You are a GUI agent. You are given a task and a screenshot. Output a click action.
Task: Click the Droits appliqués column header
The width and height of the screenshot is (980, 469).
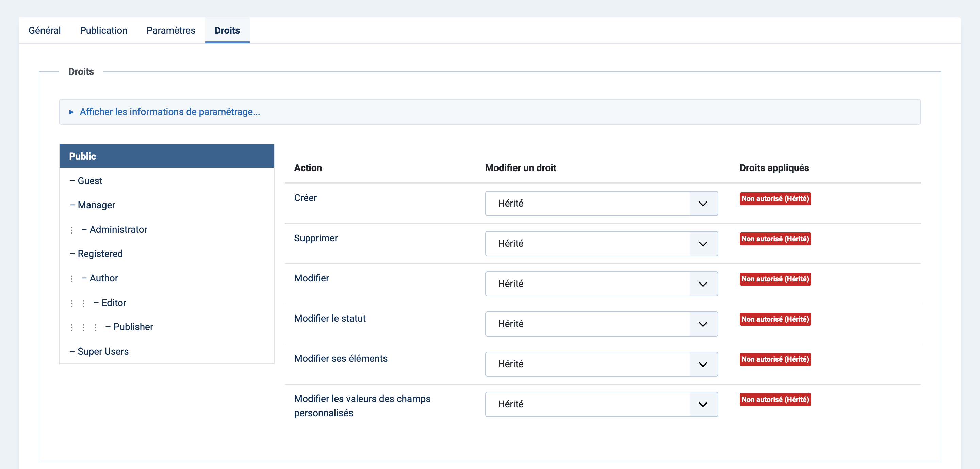(774, 168)
